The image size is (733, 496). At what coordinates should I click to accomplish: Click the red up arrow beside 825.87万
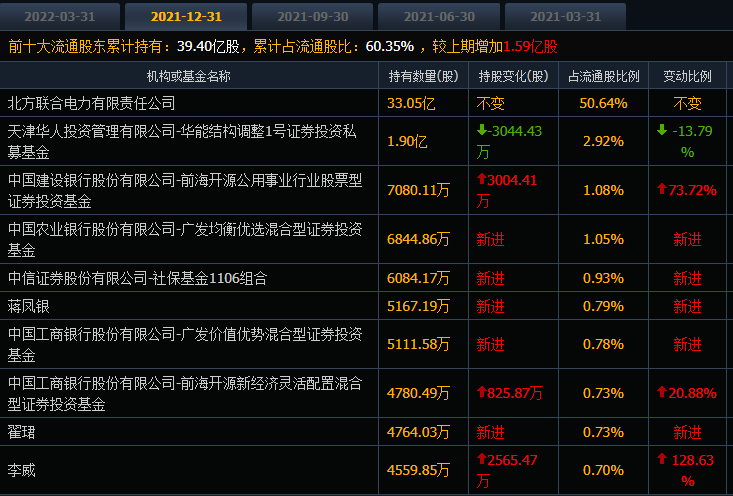pyautogui.click(x=481, y=392)
